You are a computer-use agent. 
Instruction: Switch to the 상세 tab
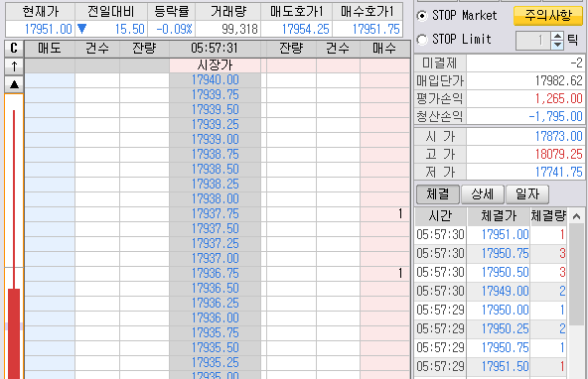[483, 194]
